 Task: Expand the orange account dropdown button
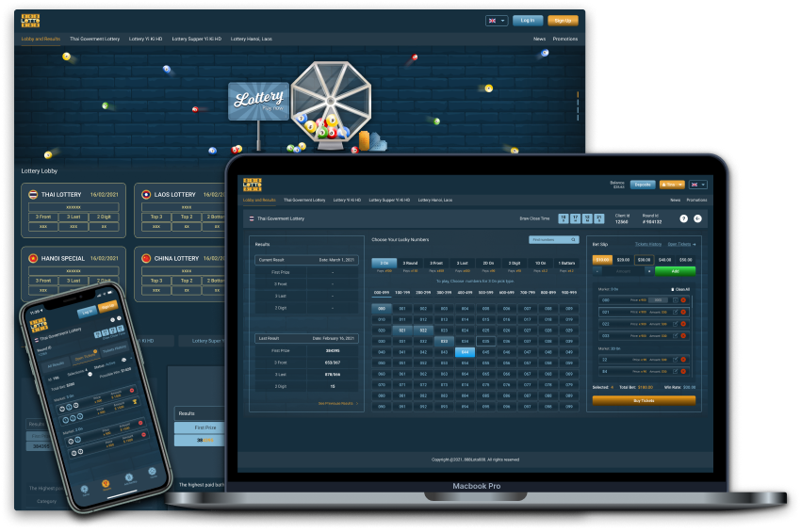point(672,185)
